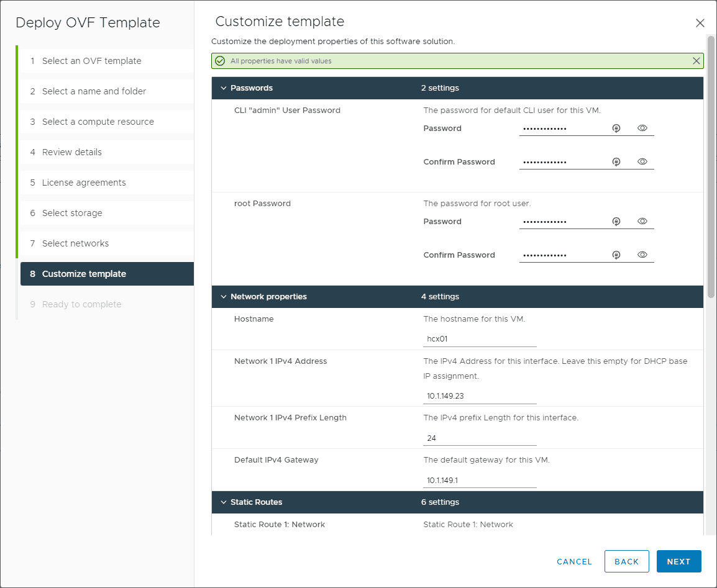717x588 pixels.
Task: Collapse the Static Routes section
Action: (x=224, y=502)
